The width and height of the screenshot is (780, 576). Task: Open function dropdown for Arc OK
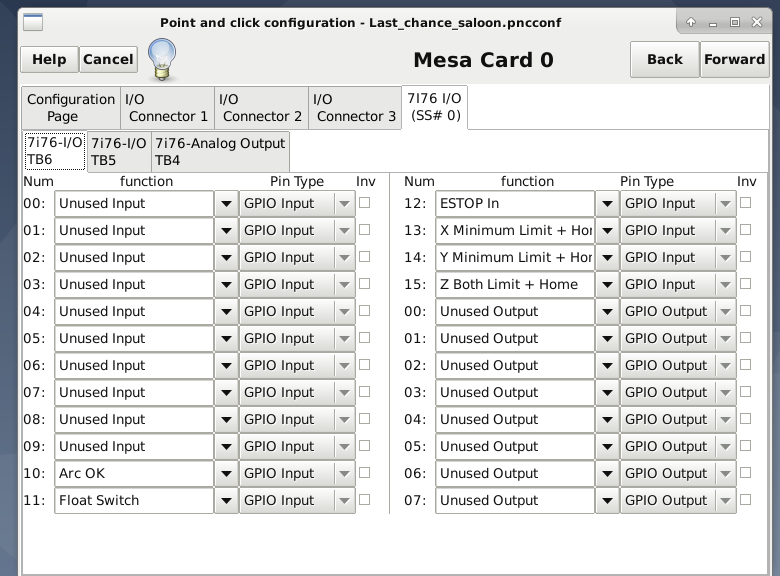[x=226, y=474]
